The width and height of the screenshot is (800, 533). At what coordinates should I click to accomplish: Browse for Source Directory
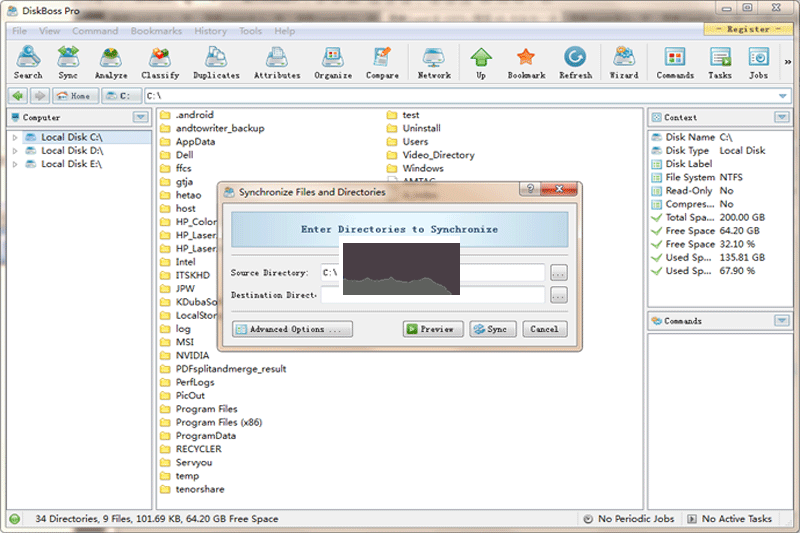(559, 273)
